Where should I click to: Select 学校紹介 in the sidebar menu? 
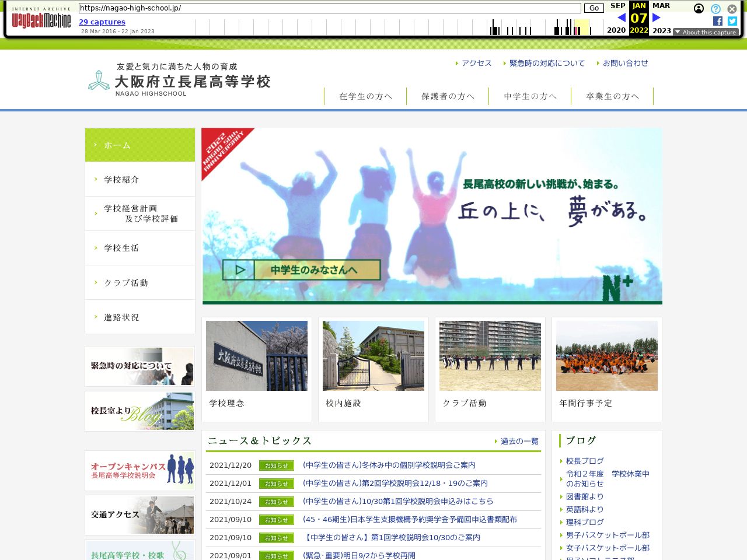[140, 179]
